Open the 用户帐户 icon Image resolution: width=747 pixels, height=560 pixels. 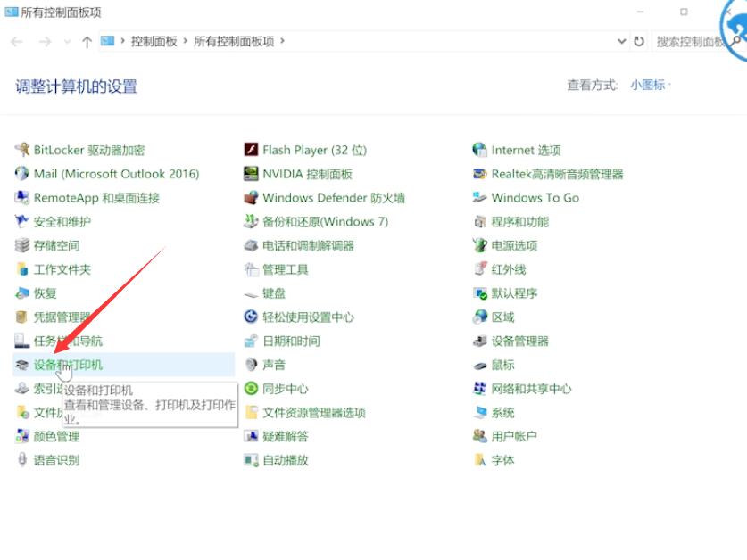pyautogui.click(x=480, y=436)
